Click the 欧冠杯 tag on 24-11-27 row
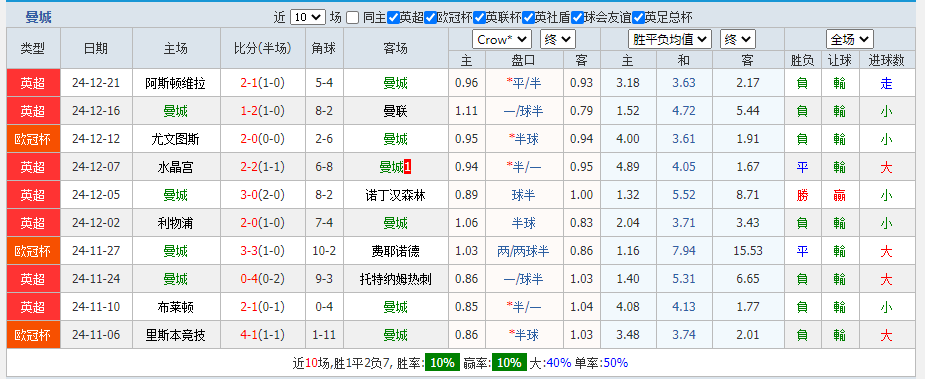The image size is (925, 379). (33, 251)
